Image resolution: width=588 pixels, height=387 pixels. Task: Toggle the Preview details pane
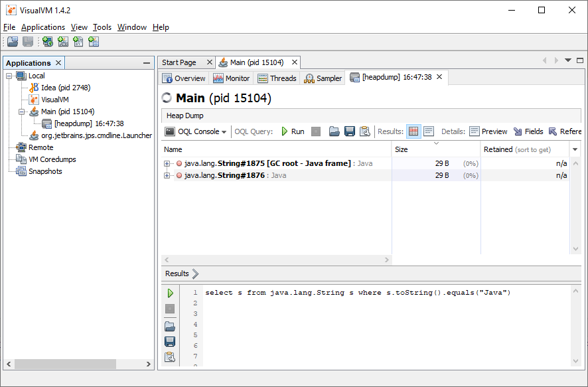[488, 131]
